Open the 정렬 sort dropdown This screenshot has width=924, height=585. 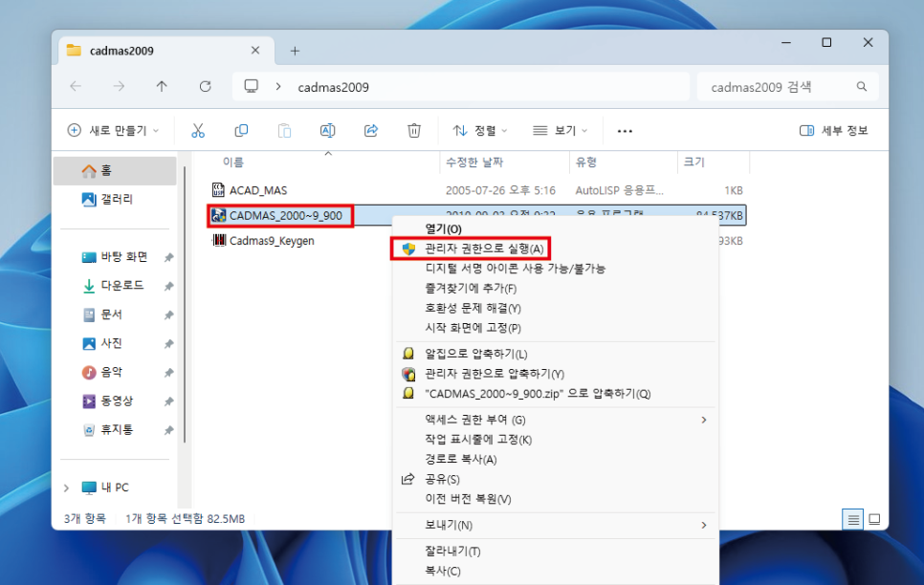[479, 131]
